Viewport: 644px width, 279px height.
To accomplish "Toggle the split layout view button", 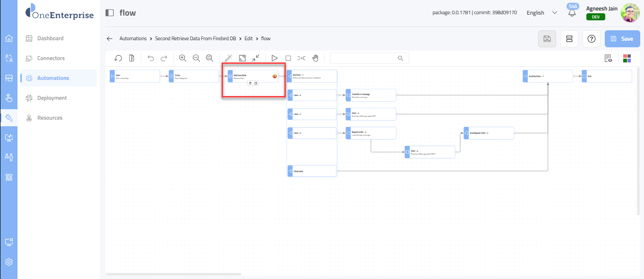I will (569, 39).
